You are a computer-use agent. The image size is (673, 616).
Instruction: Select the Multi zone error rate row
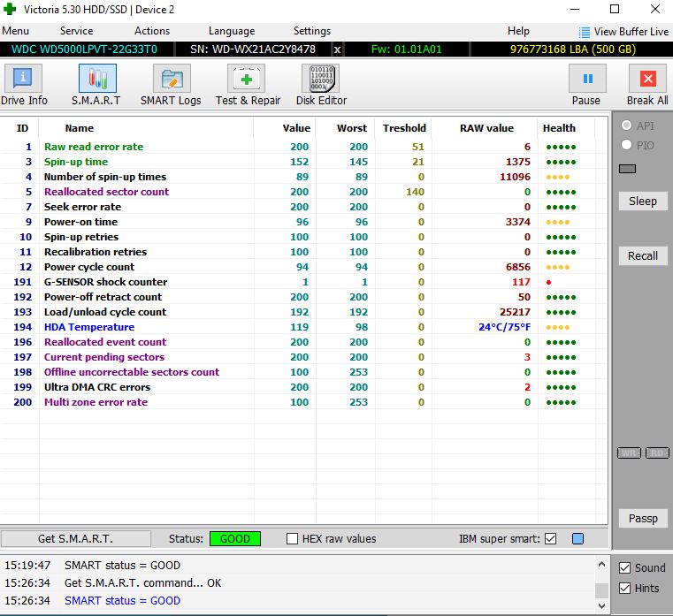304,402
